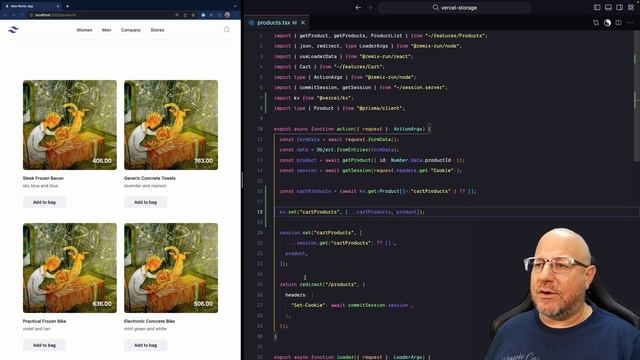Add Generic Concrete Towels to bag
The image size is (640, 360).
[x=145, y=202]
